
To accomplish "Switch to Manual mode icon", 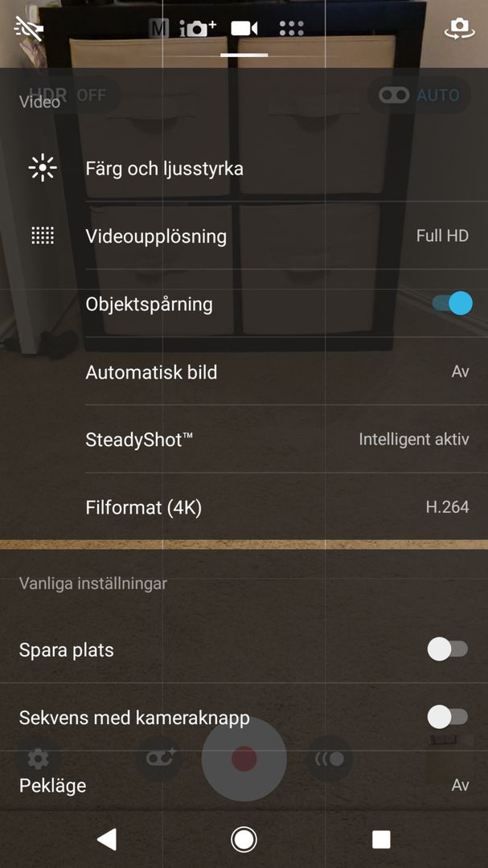I will pyautogui.click(x=159, y=29).
